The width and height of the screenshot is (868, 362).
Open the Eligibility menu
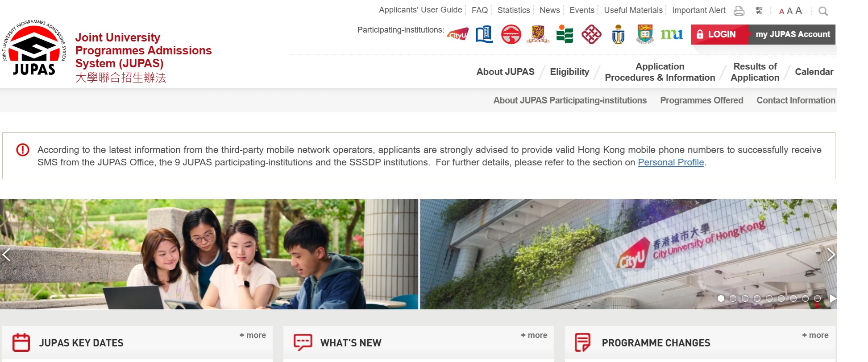pyautogui.click(x=569, y=72)
